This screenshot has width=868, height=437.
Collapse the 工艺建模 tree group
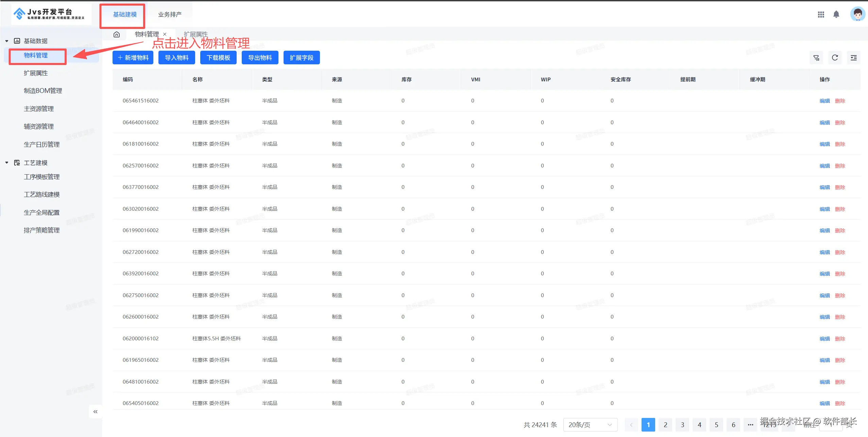[7, 163]
